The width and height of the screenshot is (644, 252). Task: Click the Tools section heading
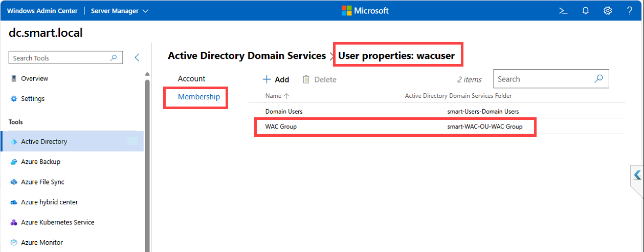pos(16,122)
